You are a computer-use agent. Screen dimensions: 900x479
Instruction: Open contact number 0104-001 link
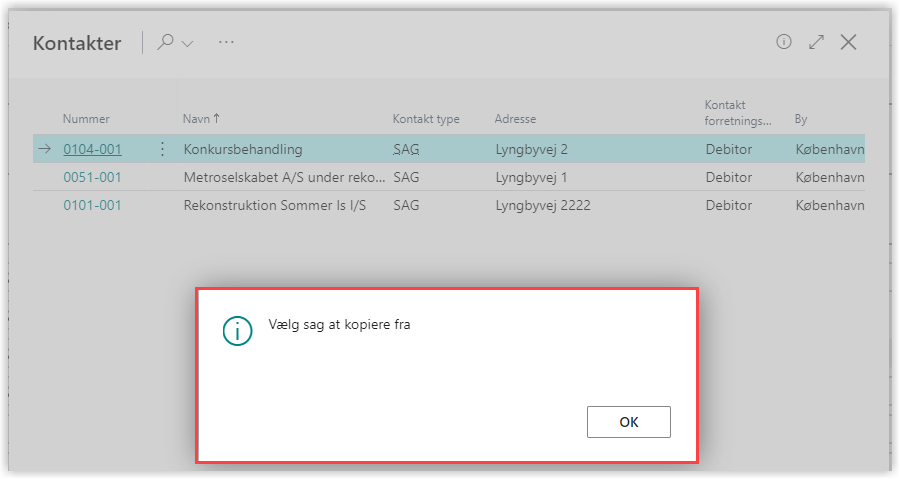click(92, 149)
